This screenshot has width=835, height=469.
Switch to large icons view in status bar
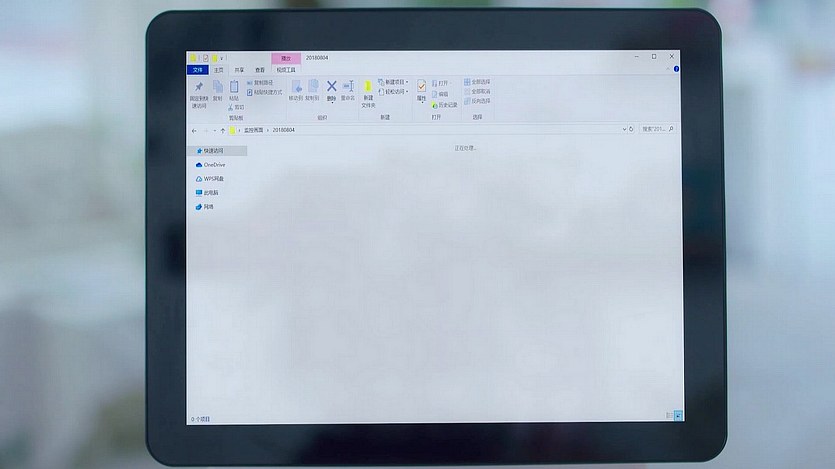(x=678, y=416)
